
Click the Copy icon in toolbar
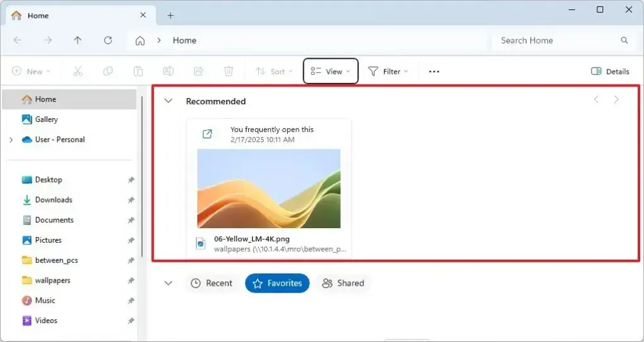[108, 71]
